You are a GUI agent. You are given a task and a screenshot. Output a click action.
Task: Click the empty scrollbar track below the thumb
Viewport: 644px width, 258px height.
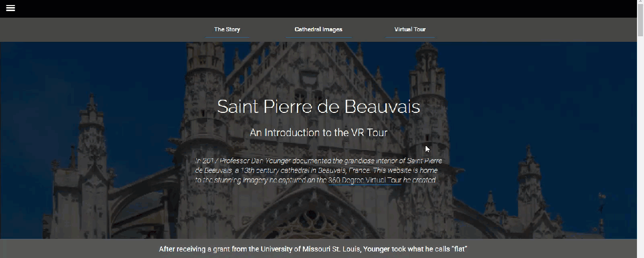(640, 146)
